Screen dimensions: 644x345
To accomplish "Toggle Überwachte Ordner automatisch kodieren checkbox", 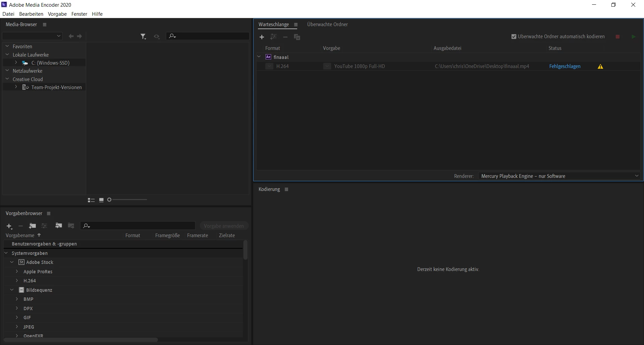I will point(514,37).
